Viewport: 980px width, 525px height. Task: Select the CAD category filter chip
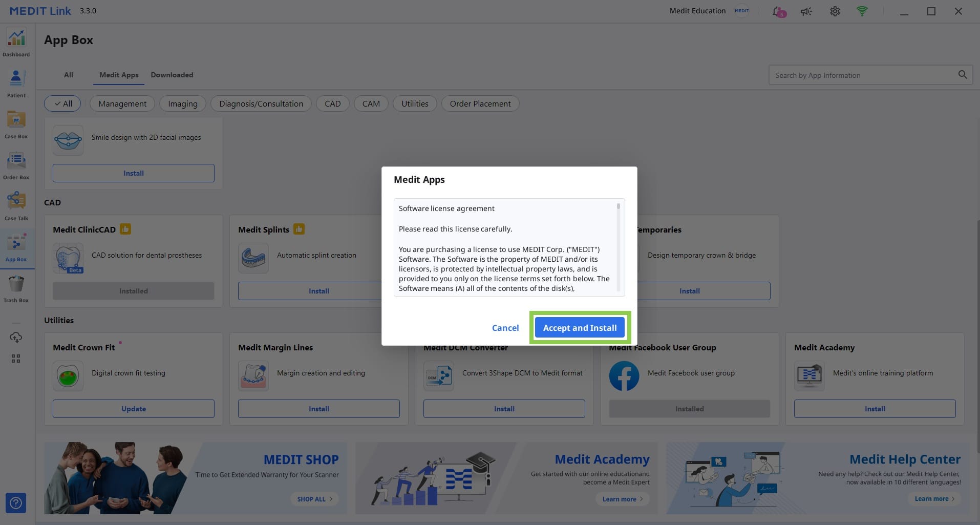[x=332, y=103]
